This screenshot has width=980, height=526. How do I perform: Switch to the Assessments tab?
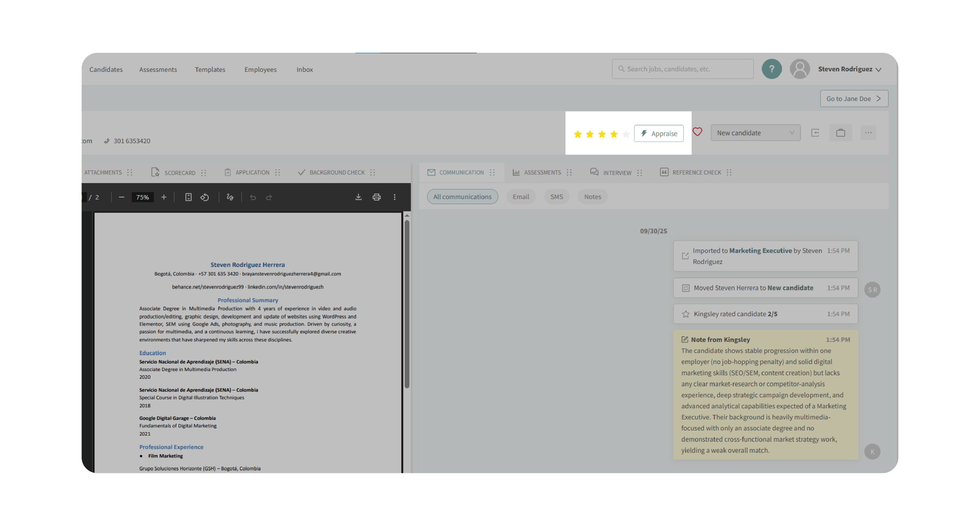coord(542,172)
